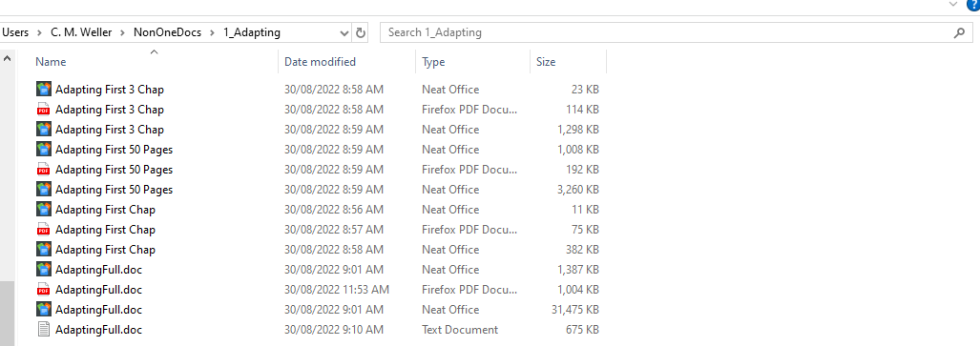
Task: Click the Neat Office icon of the 23 KB Adapting First 3 Chap
Action: [x=44, y=90]
